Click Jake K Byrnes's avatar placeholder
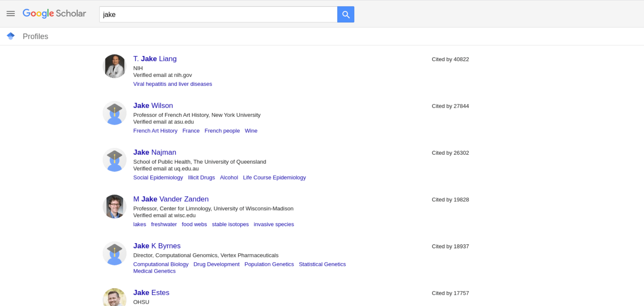Image resolution: width=644 pixels, height=306 pixels. click(x=114, y=253)
